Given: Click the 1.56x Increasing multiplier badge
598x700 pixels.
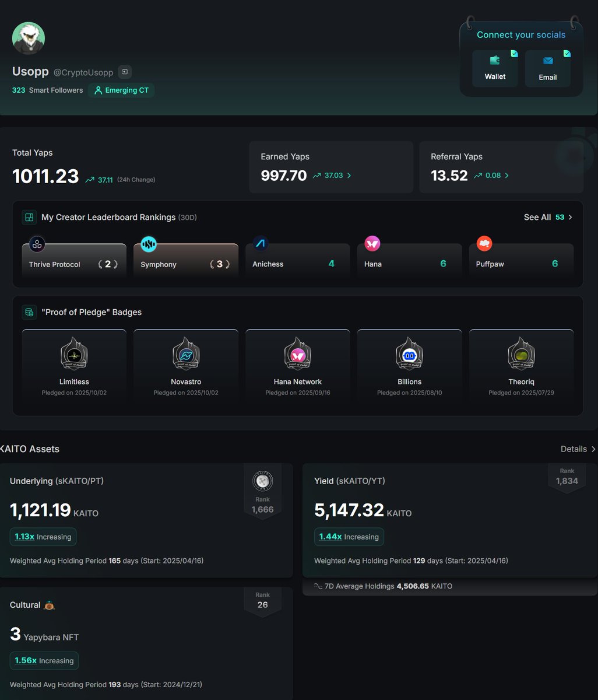Looking at the screenshot, I should [44, 660].
